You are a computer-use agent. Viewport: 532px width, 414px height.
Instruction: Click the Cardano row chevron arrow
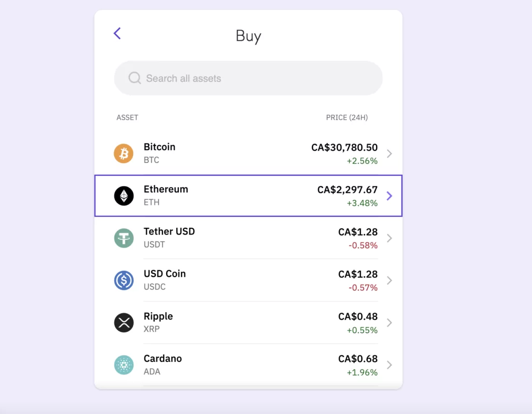[389, 365]
